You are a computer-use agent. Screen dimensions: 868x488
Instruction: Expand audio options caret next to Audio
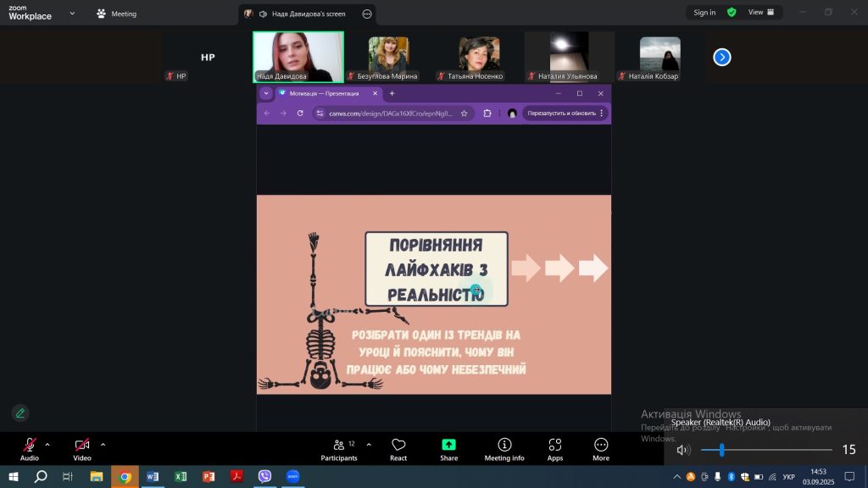[47, 444]
